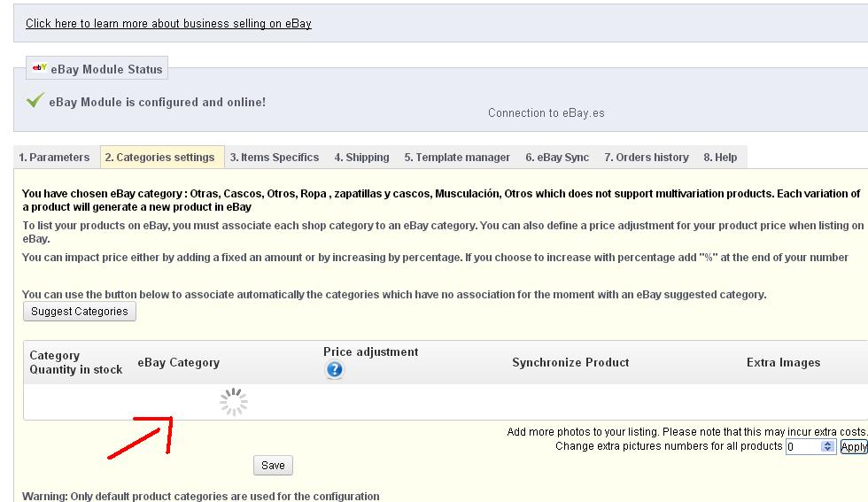Click the Category Quantity in stock header
This screenshot has height=502, width=868.
[76, 362]
